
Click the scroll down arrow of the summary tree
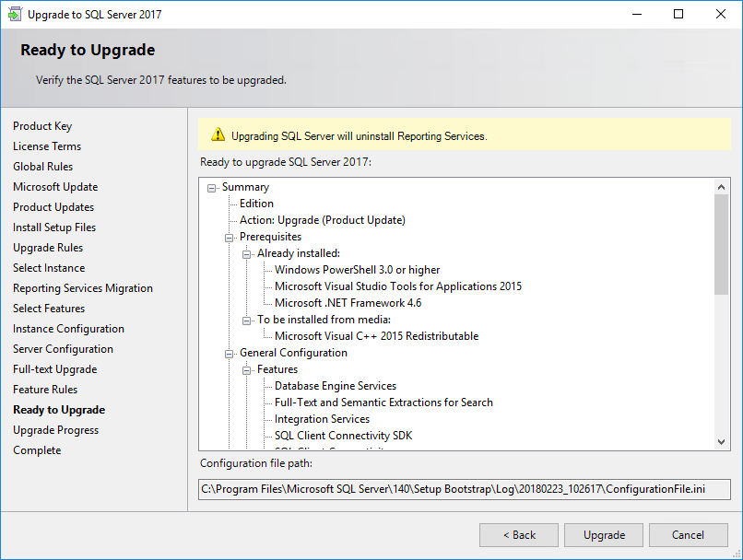[721, 442]
